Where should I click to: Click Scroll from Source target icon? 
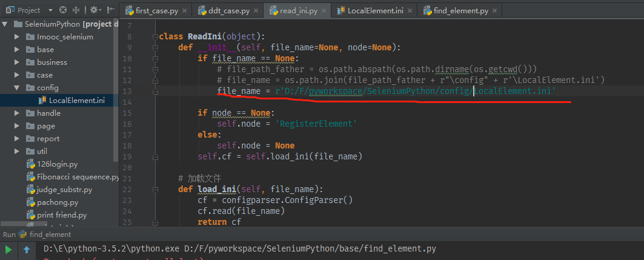(63, 10)
